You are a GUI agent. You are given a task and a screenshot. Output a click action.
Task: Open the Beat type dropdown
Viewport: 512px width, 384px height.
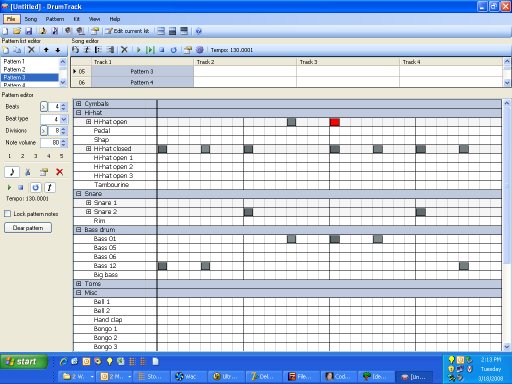[x=64, y=119]
